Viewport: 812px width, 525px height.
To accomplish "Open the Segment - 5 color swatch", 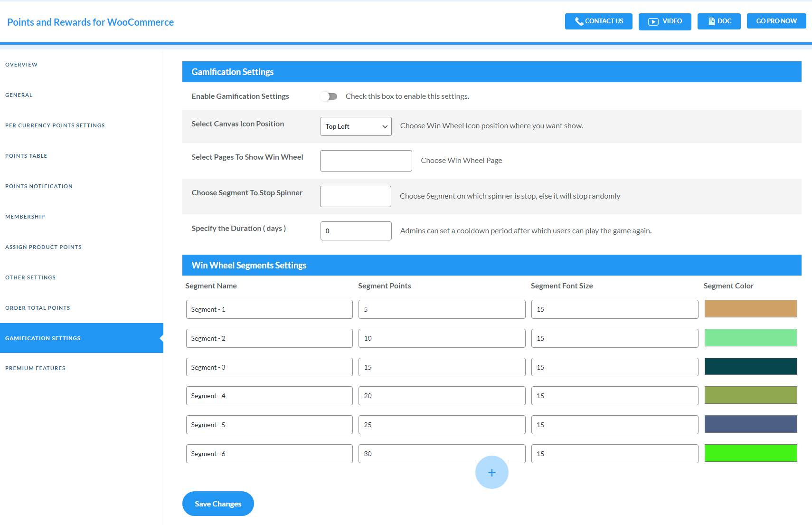I will point(751,424).
